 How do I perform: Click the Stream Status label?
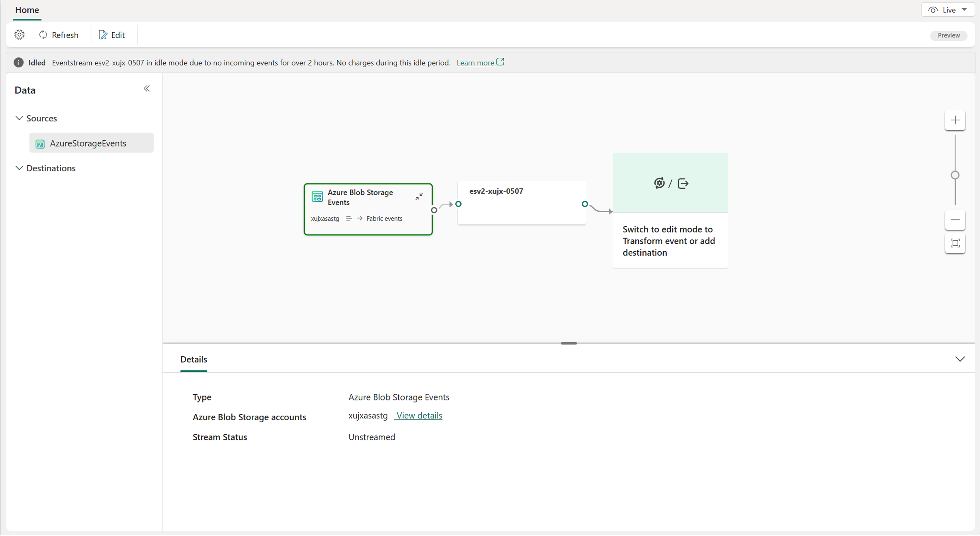click(x=220, y=437)
